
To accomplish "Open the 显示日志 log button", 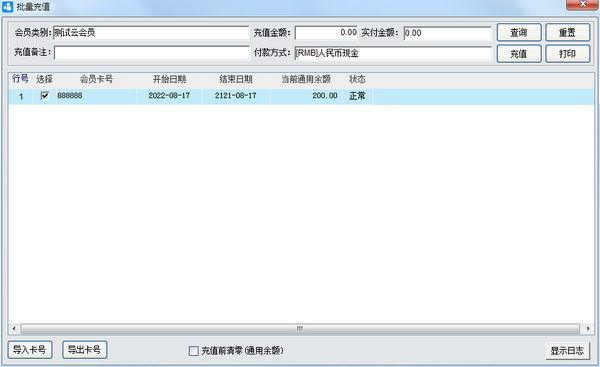I will click(567, 351).
